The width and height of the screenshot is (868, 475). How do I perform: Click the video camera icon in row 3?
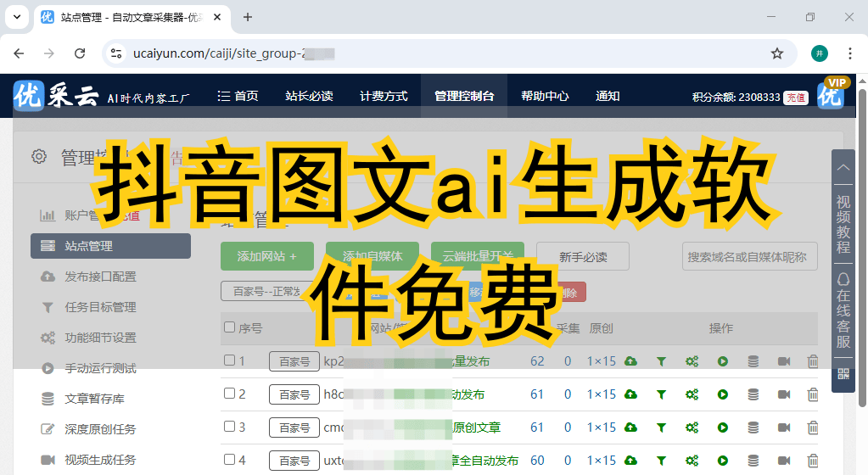(x=783, y=427)
